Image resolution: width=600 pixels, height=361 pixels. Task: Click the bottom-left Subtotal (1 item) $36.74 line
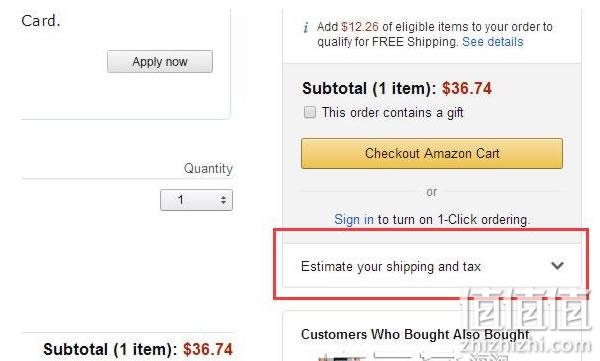point(138,349)
